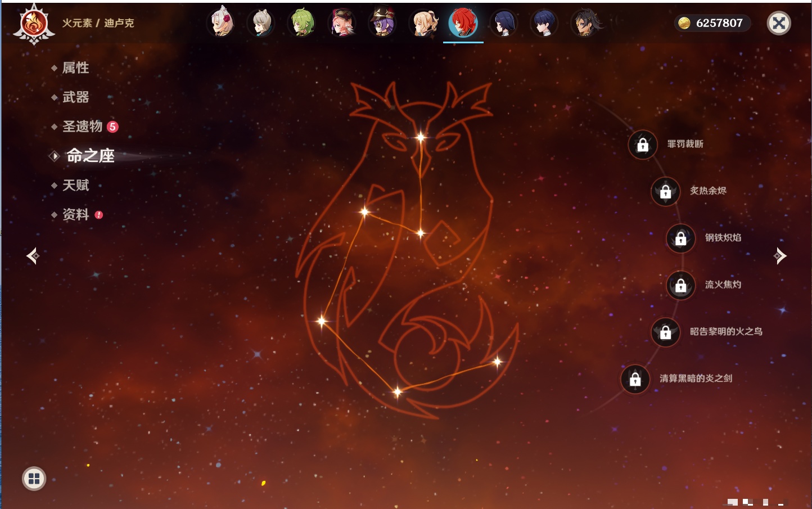812x509 pixels.
Task: Click the lock icon for 清算黑暗的炎之剑
Action: (x=635, y=379)
